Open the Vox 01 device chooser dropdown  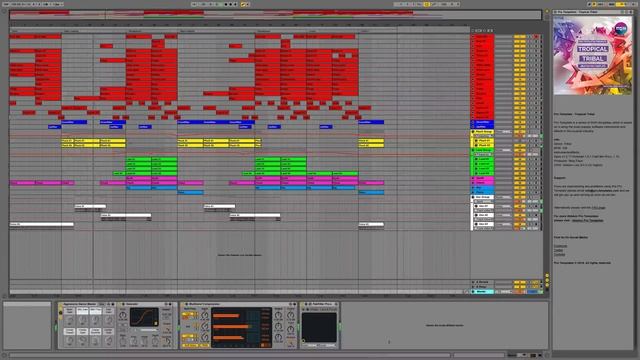coord(483,211)
